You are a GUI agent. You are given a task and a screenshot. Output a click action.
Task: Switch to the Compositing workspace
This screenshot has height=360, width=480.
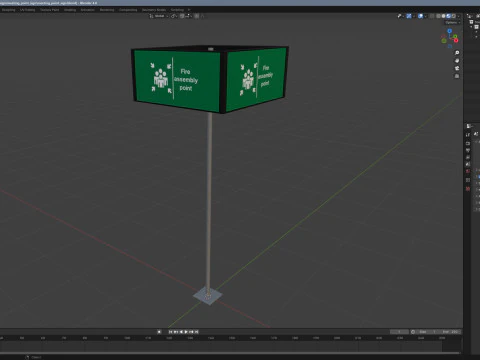[x=128, y=10]
